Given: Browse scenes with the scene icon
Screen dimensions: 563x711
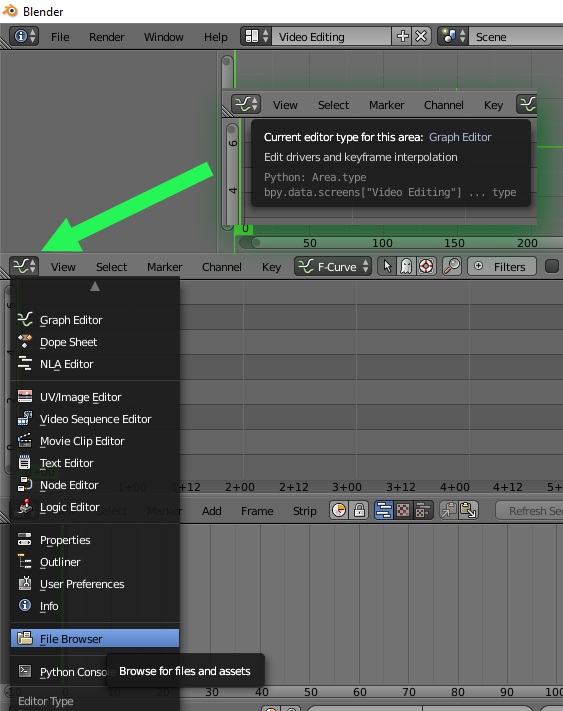Looking at the screenshot, I should point(453,36).
